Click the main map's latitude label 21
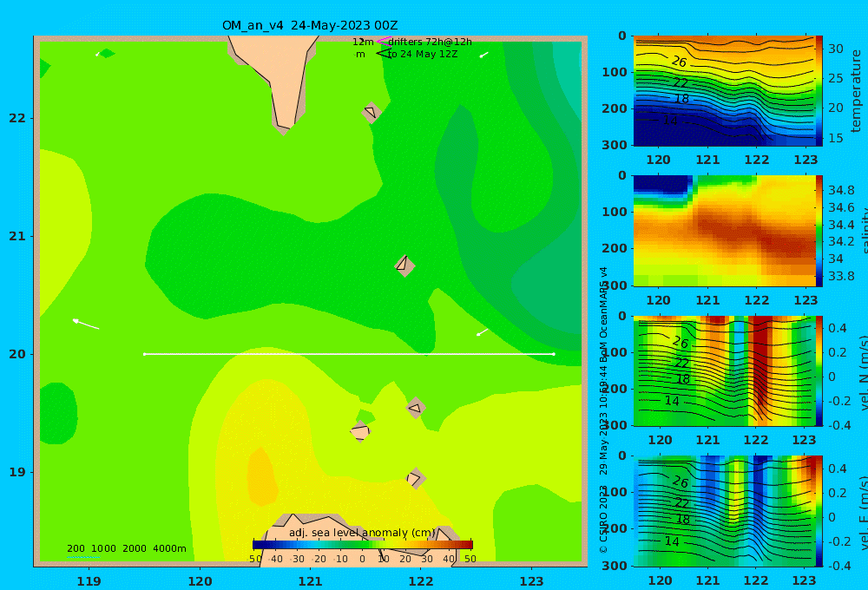Viewport: 868px width, 590px height. pos(17,236)
